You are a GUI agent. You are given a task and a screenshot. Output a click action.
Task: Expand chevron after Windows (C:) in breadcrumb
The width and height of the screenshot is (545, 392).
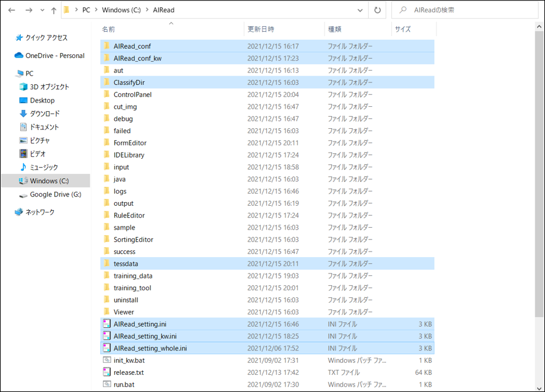pos(147,10)
